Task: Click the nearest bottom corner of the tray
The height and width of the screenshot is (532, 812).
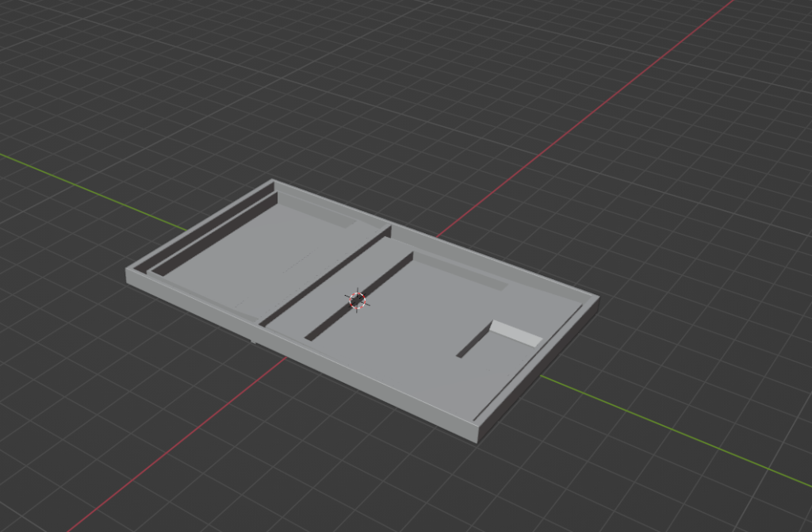Action: pyautogui.click(x=479, y=438)
